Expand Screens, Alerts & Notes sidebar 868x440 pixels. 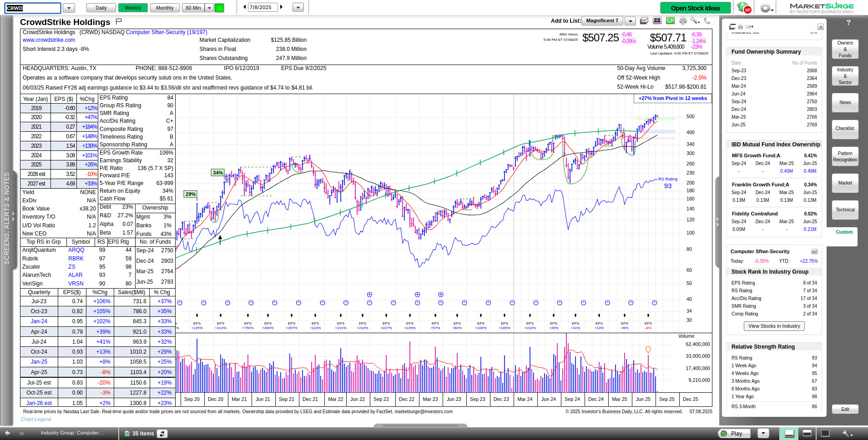pos(8,218)
